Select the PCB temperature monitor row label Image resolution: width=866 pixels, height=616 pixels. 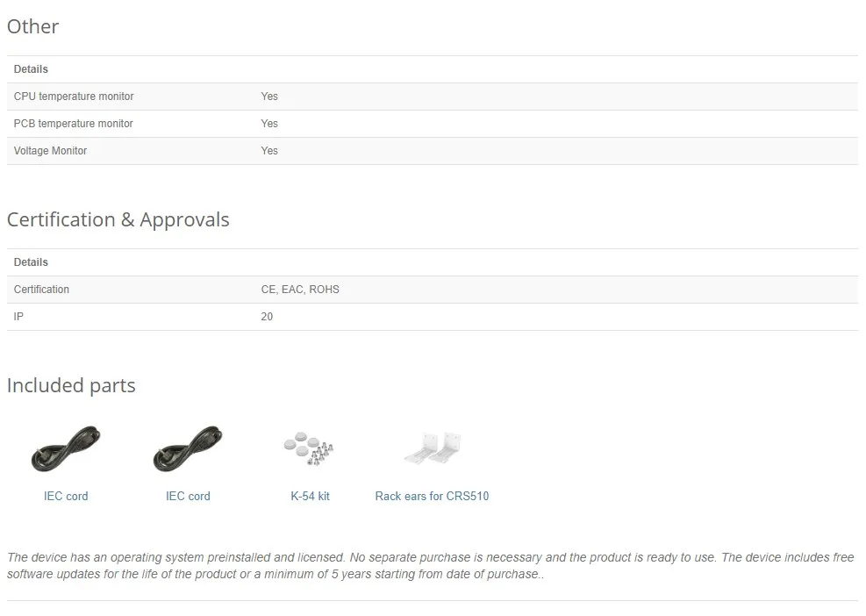(73, 124)
